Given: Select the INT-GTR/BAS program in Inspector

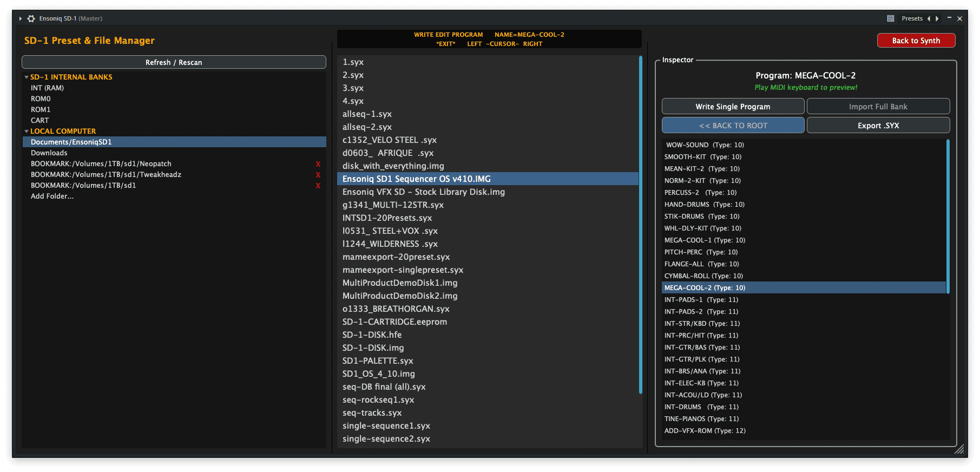Looking at the screenshot, I should point(804,348).
